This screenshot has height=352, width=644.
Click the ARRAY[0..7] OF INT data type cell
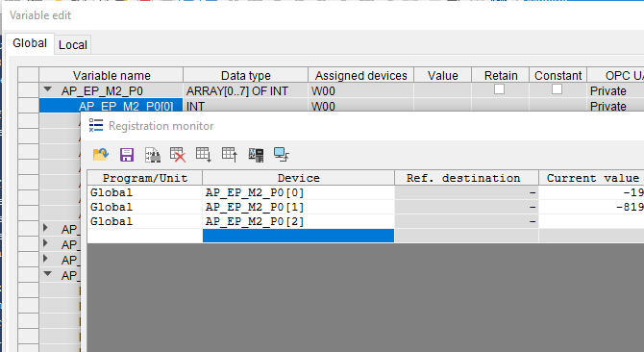coord(246,90)
